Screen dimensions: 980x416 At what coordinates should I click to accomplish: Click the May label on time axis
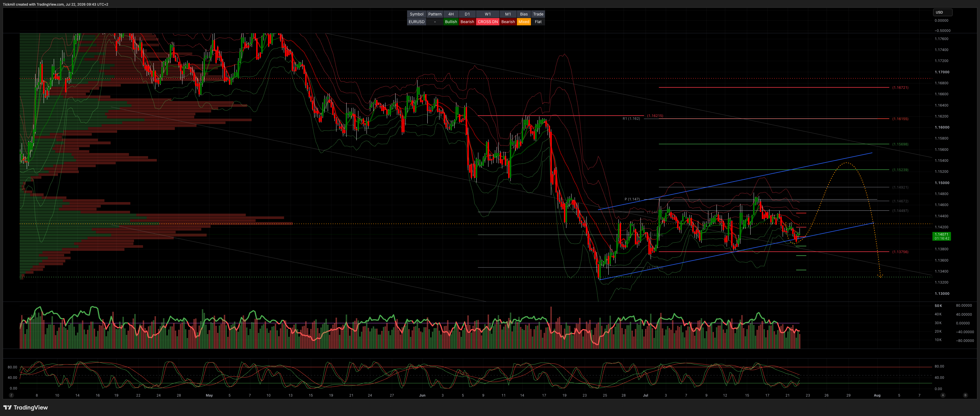pyautogui.click(x=209, y=395)
